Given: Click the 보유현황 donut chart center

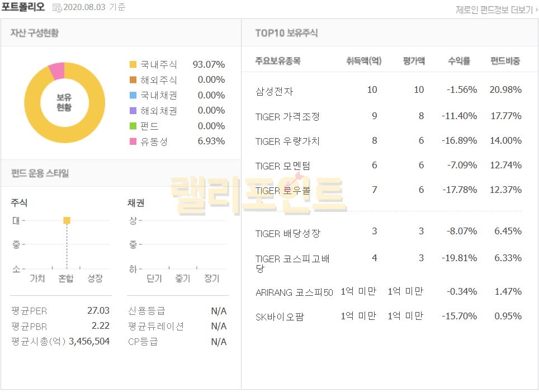Looking at the screenshot, I should point(64,102).
